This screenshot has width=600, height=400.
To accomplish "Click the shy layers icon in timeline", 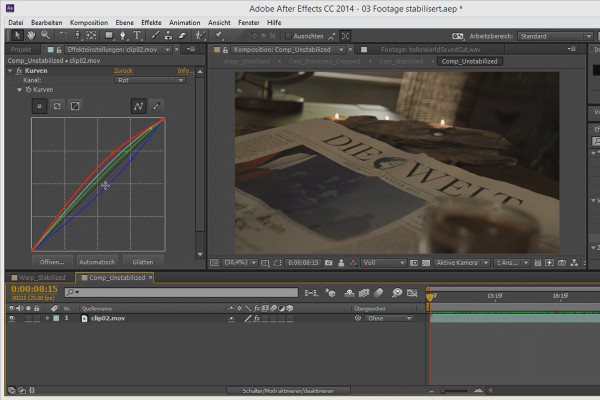I will (349, 293).
